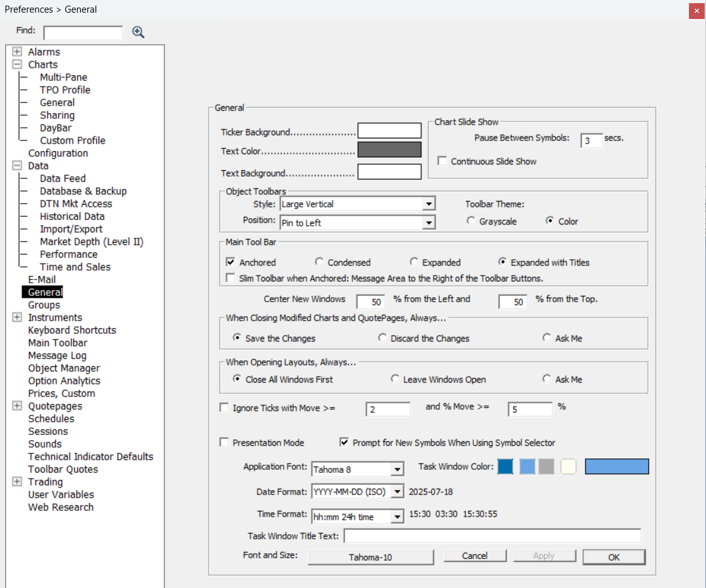Toggle the Presentation Mode checkbox

(224, 443)
